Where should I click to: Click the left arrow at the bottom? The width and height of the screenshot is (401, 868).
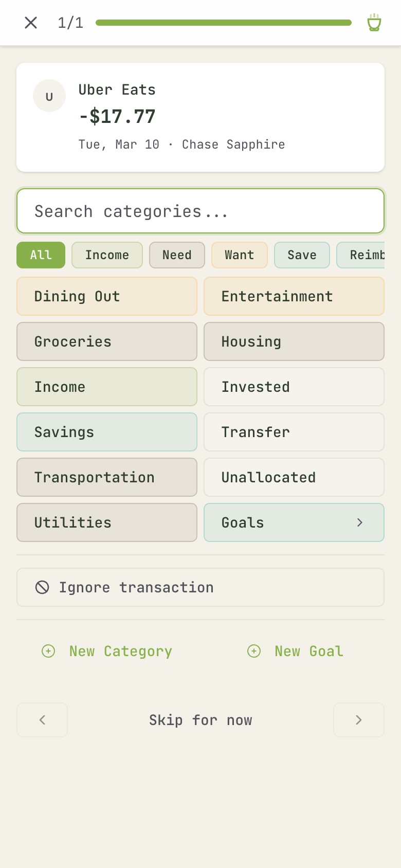(x=42, y=720)
